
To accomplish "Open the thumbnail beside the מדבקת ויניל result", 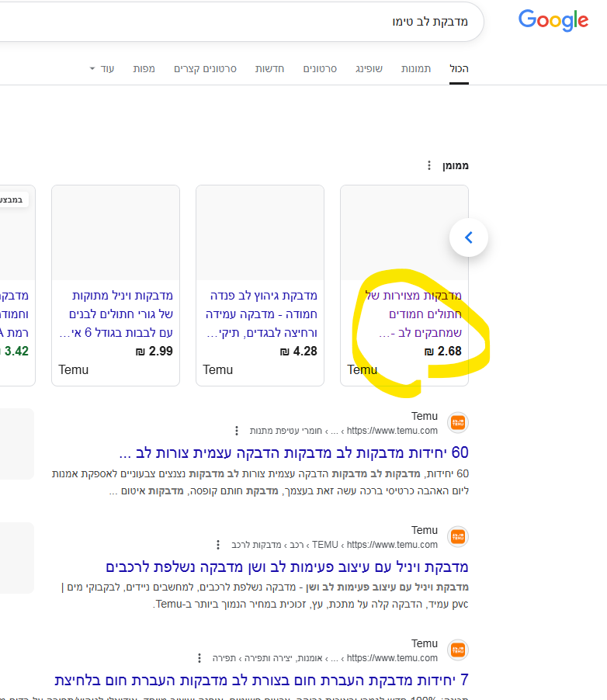I will [17, 557].
